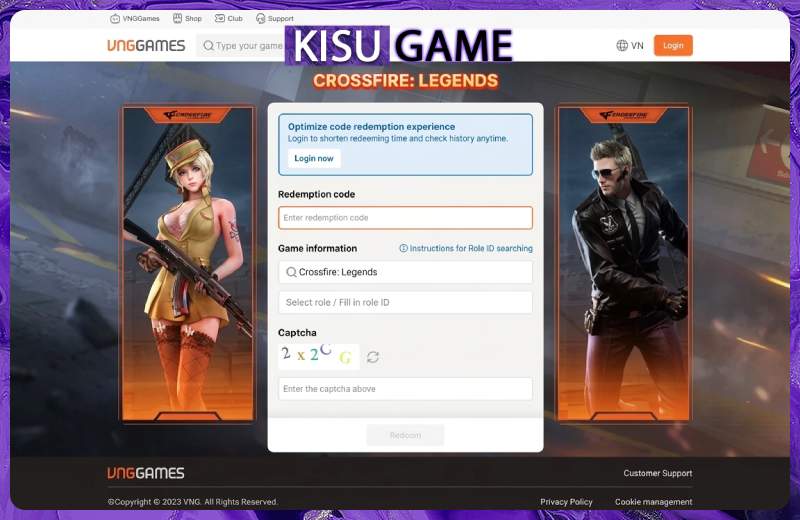Click the male agent character banner
Image resolution: width=800 pixels, height=520 pixels.
point(623,263)
